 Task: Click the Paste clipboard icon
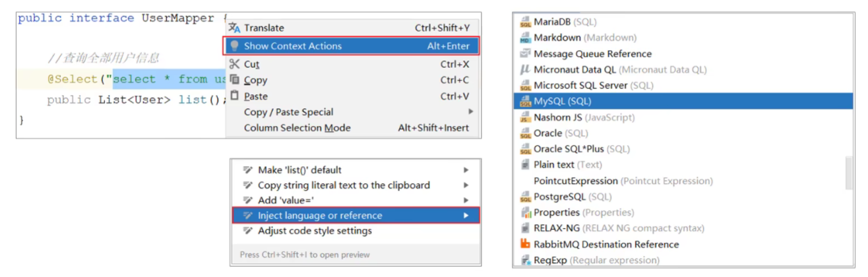coord(234,96)
